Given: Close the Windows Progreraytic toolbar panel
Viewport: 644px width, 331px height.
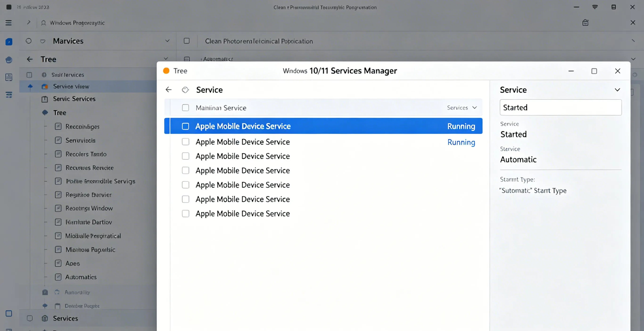Looking at the screenshot, I should [632, 23].
